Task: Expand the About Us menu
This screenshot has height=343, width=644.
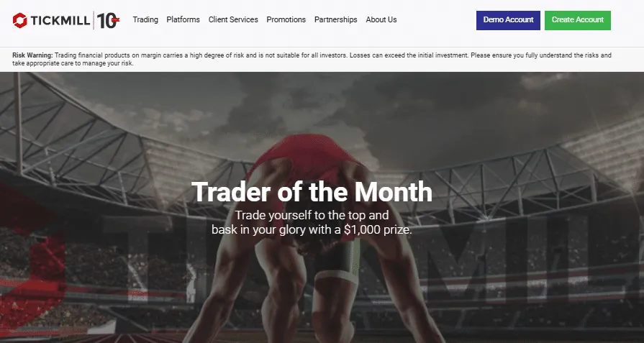Action: pyautogui.click(x=381, y=20)
